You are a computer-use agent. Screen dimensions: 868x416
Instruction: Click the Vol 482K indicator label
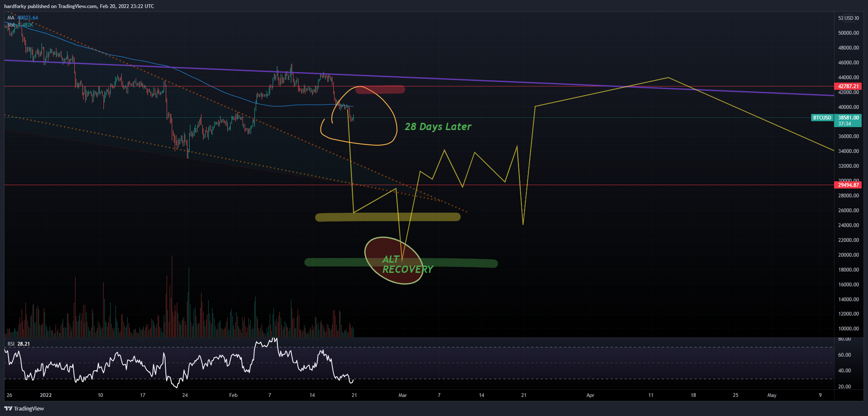pos(20,25)
